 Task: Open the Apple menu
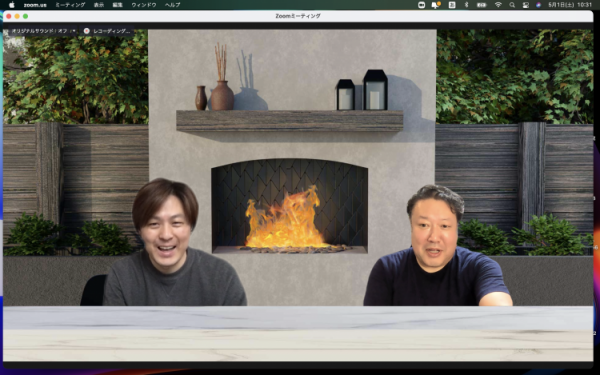(11, 5)
